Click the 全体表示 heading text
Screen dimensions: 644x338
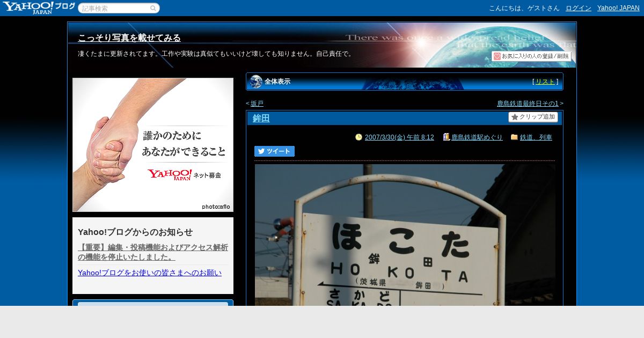[277, 82]
